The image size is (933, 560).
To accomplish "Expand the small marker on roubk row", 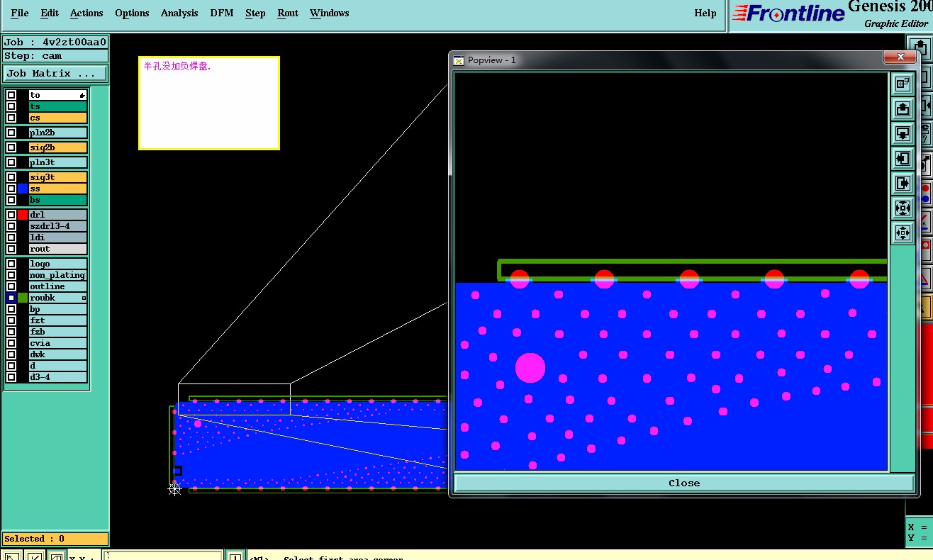I will 84,298.
